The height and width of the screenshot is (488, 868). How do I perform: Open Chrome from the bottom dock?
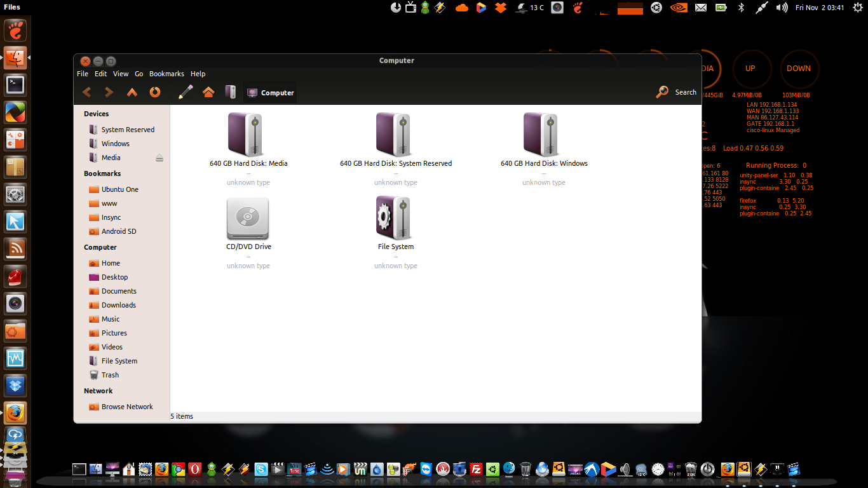pos(179,469)
